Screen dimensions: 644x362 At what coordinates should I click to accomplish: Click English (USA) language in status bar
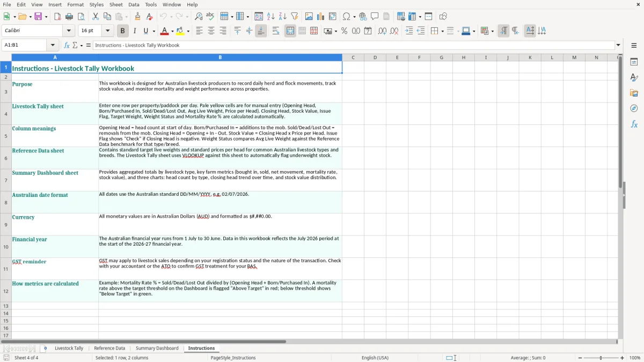(x=375, y=358)
